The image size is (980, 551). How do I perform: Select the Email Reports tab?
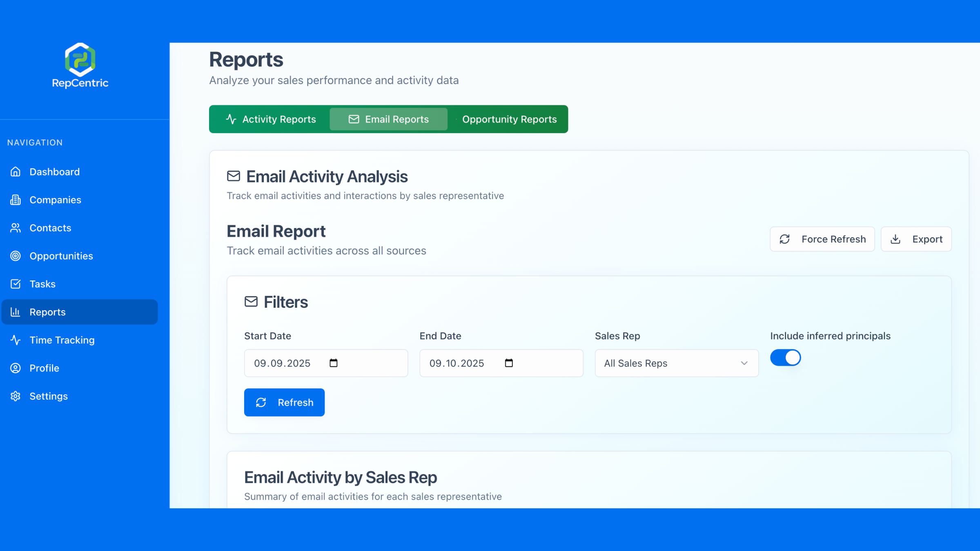click(388, 119)
